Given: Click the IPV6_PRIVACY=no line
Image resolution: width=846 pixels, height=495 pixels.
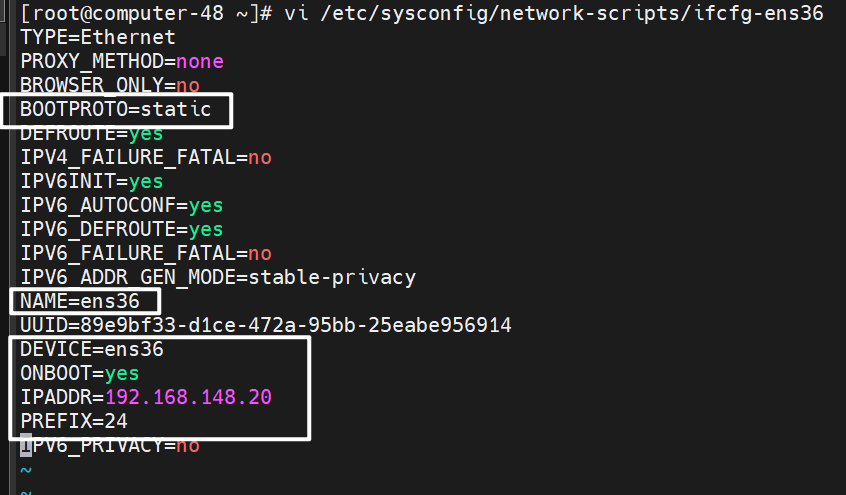Looking at the screenshot, I should 110,445.
